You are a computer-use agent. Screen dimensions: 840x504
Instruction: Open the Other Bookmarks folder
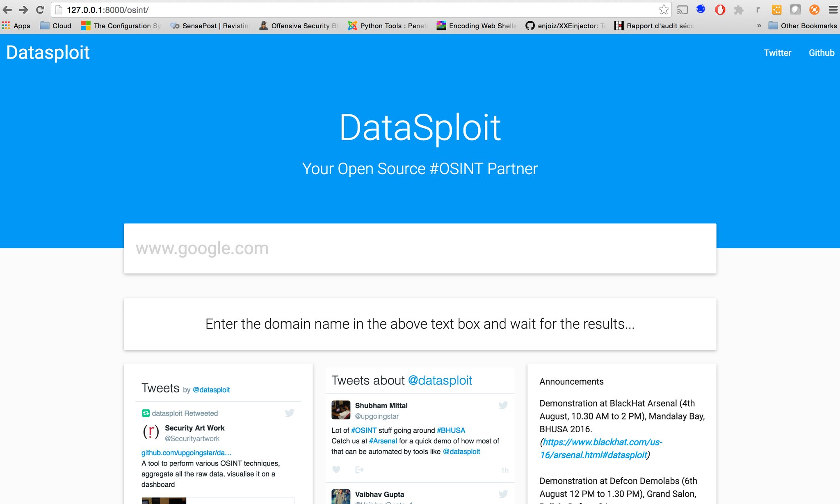point(803,26)
